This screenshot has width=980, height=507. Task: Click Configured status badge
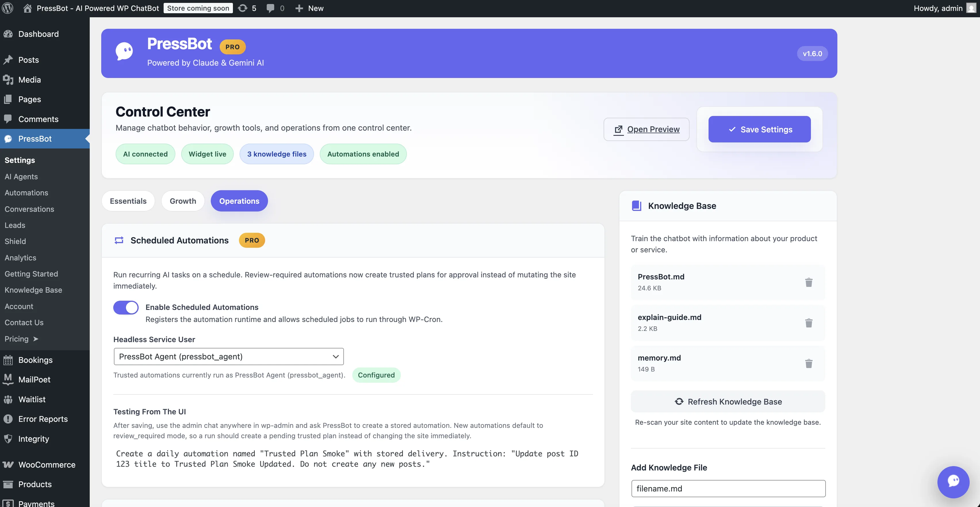376,375
